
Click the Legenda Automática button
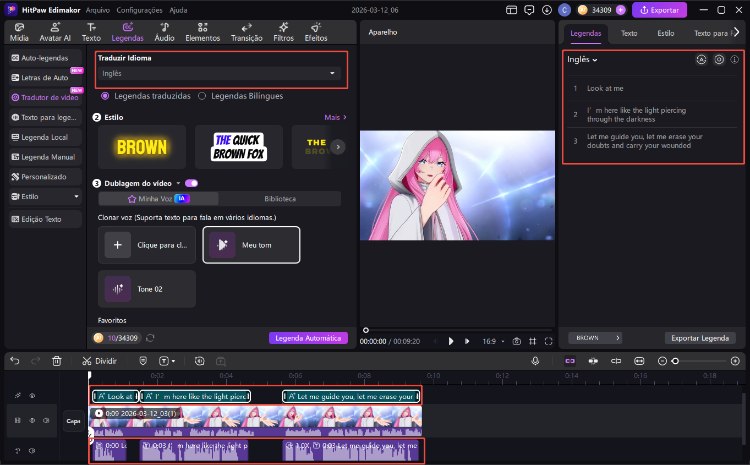[x=308, y=338]
